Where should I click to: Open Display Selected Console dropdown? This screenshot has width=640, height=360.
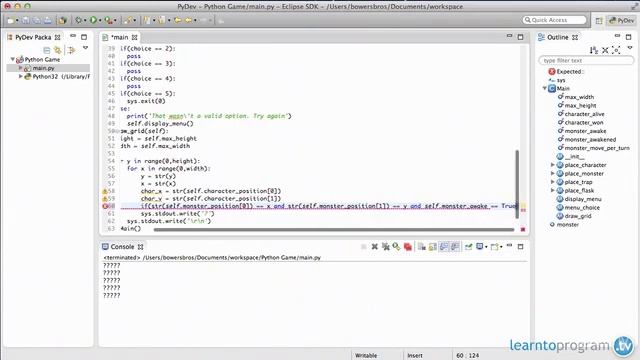point(486,247)
